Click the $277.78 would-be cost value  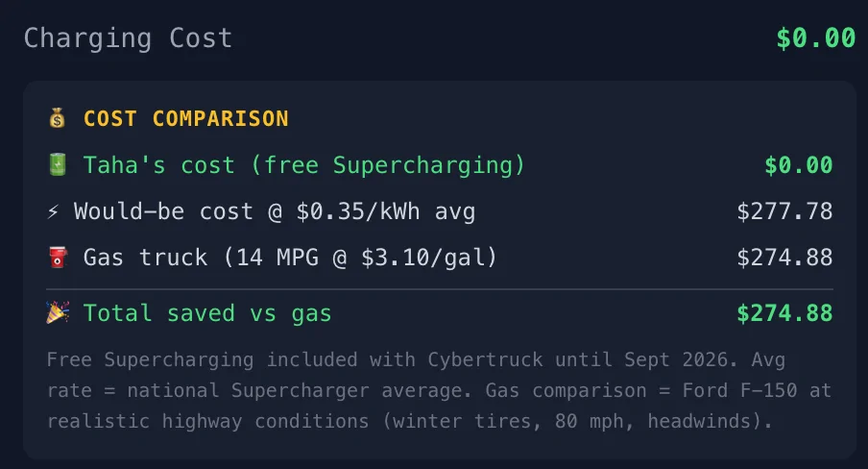pyautogui.click(x=784, y=211)
